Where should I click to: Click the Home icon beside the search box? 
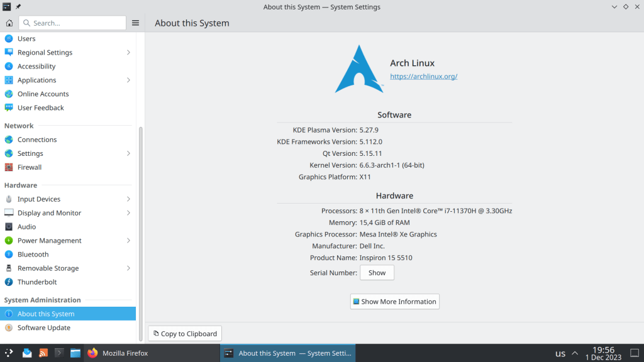(x=9, y=23)
